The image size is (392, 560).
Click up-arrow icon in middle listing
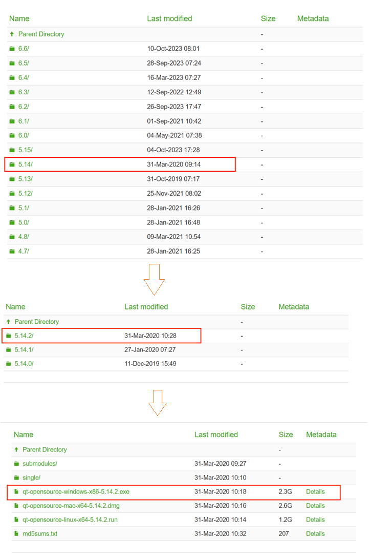point(8,322)
